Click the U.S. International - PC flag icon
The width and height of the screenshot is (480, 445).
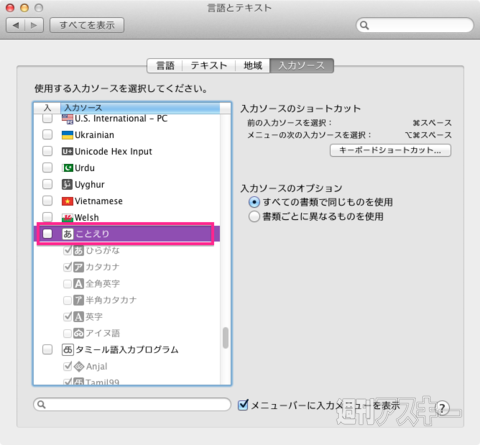point(67,119)
